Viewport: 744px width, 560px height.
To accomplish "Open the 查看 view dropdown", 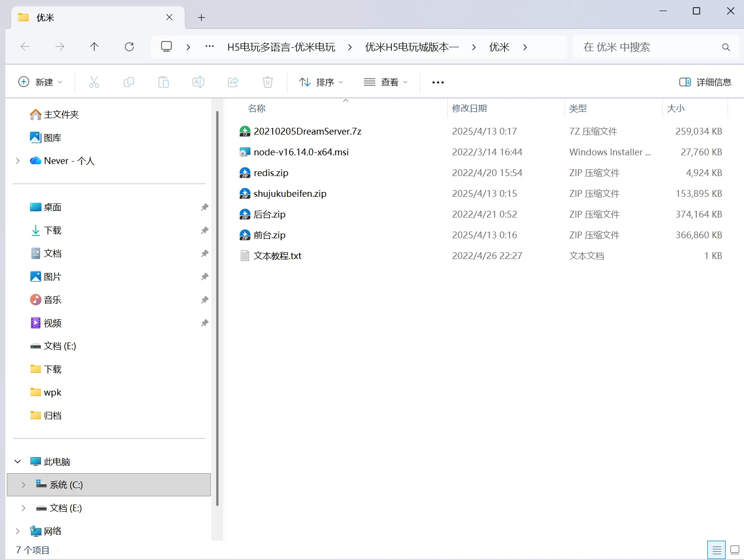I will (386, 82).
